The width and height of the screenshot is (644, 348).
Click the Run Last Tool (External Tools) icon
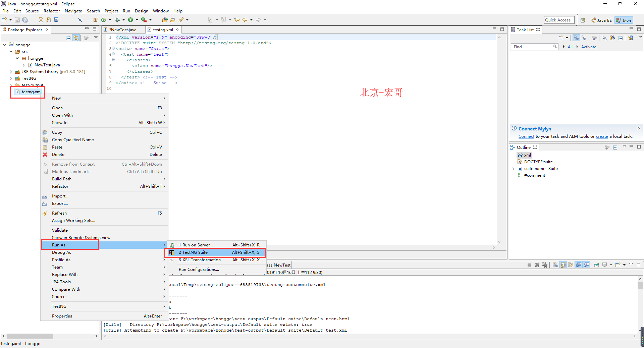coord(144,20)
